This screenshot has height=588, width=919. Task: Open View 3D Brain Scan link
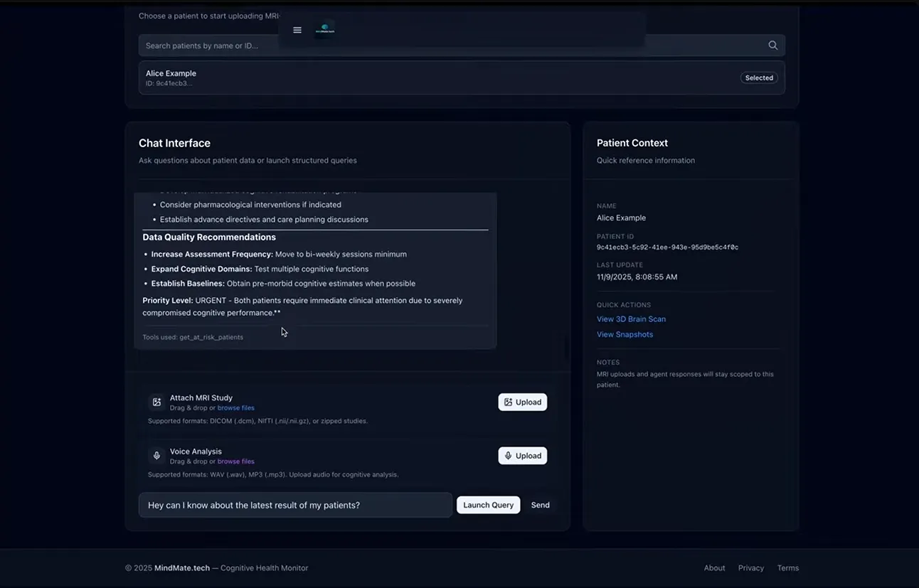[632, 319]
